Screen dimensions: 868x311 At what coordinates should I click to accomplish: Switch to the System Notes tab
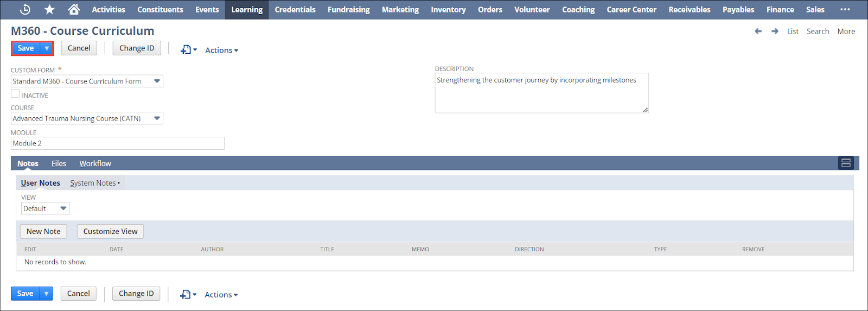click(93, 183)
